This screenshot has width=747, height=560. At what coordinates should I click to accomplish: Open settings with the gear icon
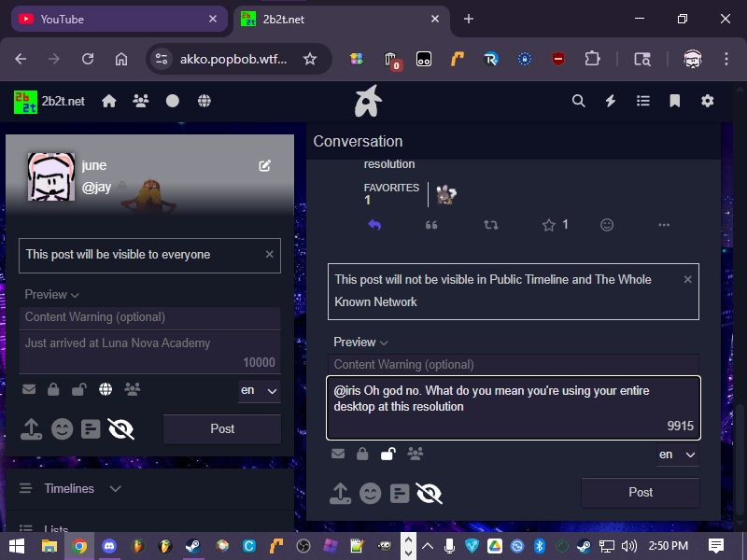(708, 101)
